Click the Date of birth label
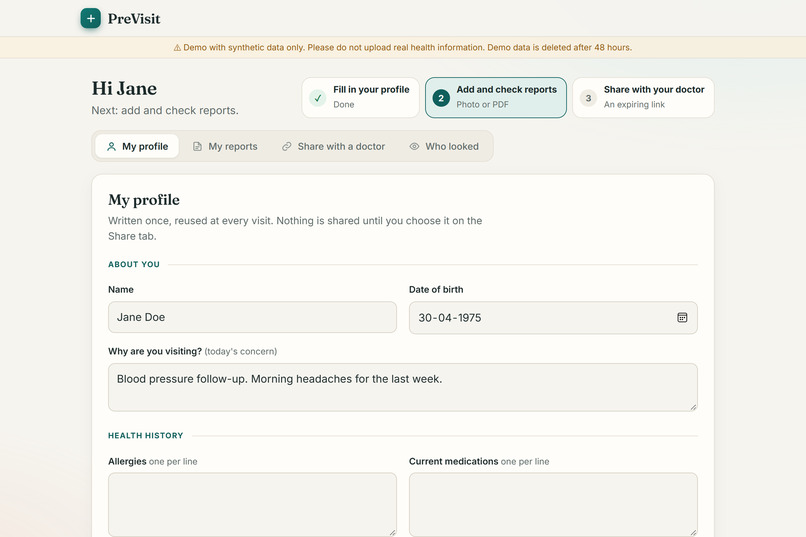The image size is (806, 537). coord(436,289)
